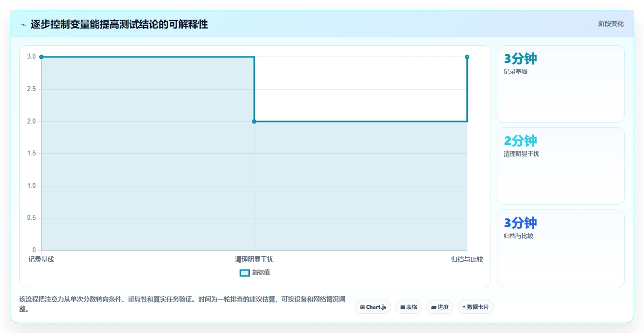Click the chart data point at value 2.0
Image resolution: width=644 pixels, height=333 pixels.
(254, 121)
